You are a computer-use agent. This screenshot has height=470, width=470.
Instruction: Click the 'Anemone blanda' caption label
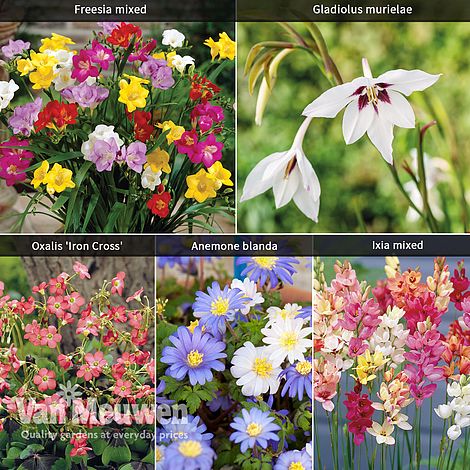pos(234,246)
